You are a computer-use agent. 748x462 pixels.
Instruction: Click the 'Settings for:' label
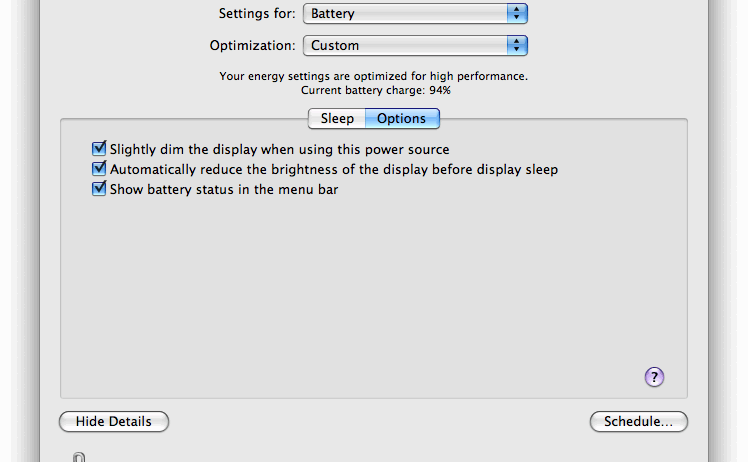pos(257,14)
